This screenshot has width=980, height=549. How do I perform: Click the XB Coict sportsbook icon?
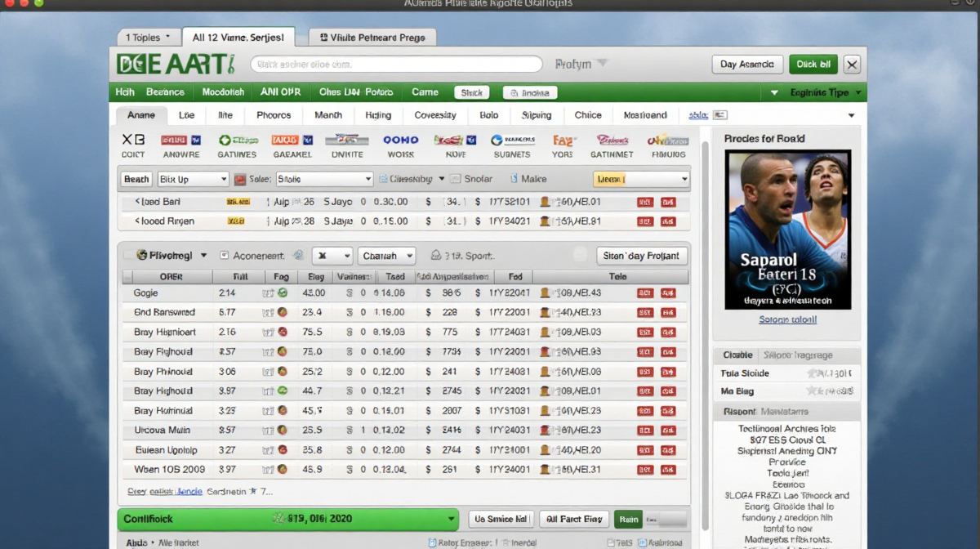pyautogui.click(x=133, y=145)
